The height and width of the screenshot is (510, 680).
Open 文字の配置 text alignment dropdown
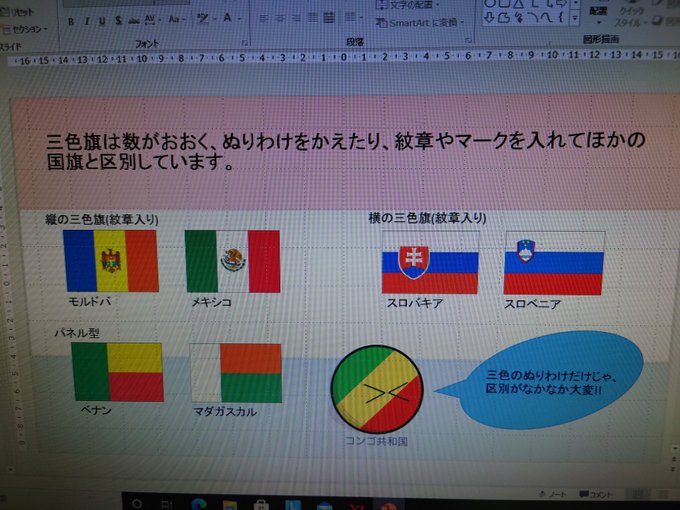(409, 5)
